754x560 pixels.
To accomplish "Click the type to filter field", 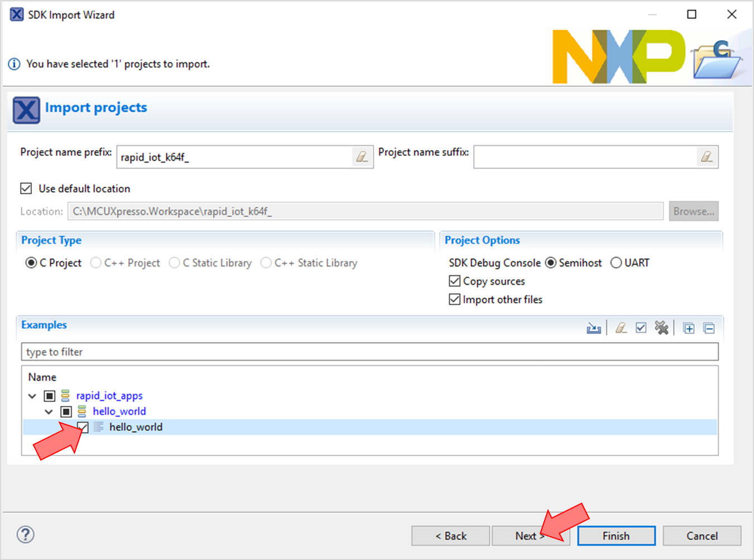I will 369,352.
